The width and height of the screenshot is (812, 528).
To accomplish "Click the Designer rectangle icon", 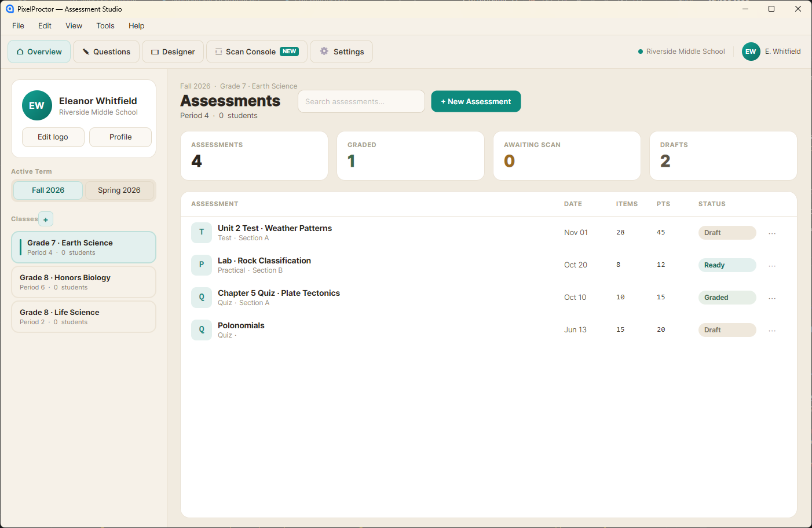I will (x=155, y=52).
